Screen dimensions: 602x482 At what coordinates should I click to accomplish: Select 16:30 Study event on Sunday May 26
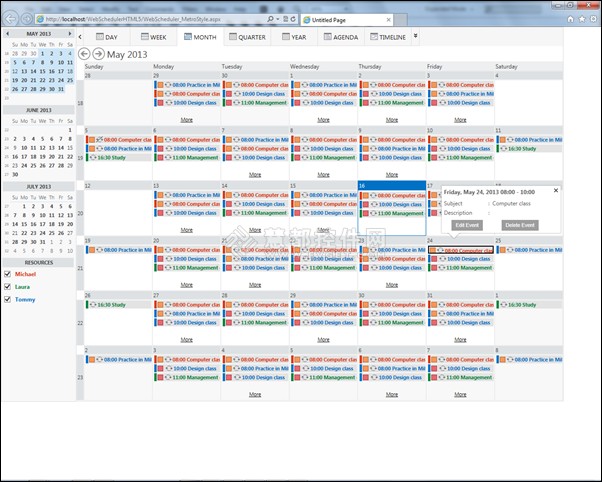click(x=119, y=305)
